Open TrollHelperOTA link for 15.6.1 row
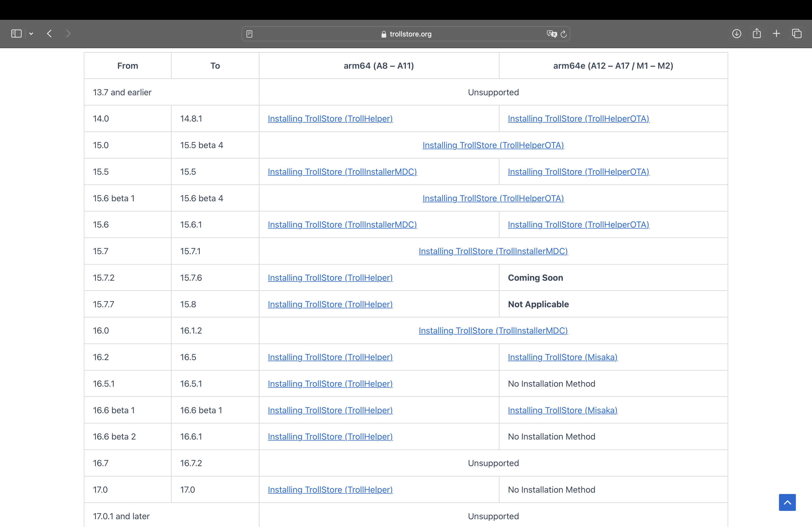 click(x=578, y=225)
